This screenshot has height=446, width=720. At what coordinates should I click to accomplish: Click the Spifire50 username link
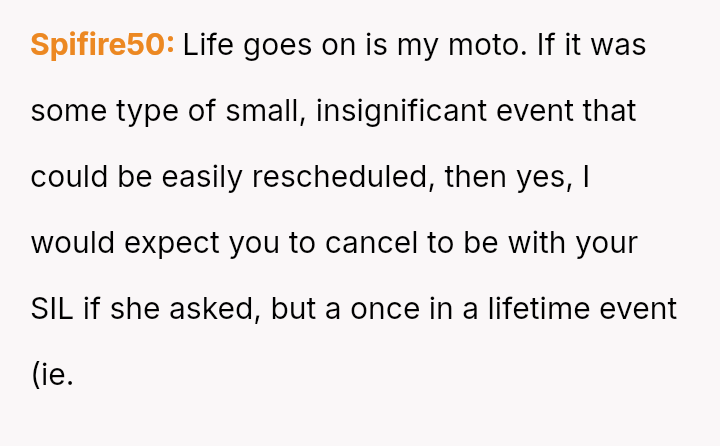102,45
